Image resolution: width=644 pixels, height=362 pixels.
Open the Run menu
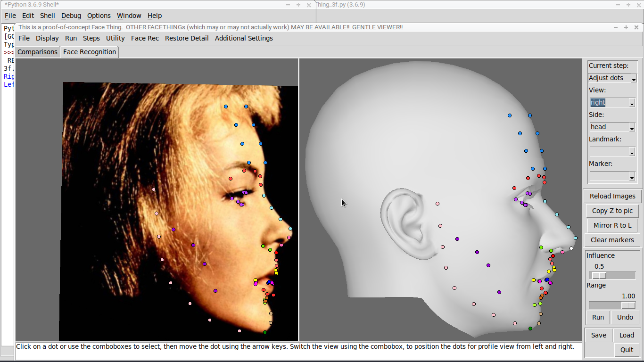(71, 38)
